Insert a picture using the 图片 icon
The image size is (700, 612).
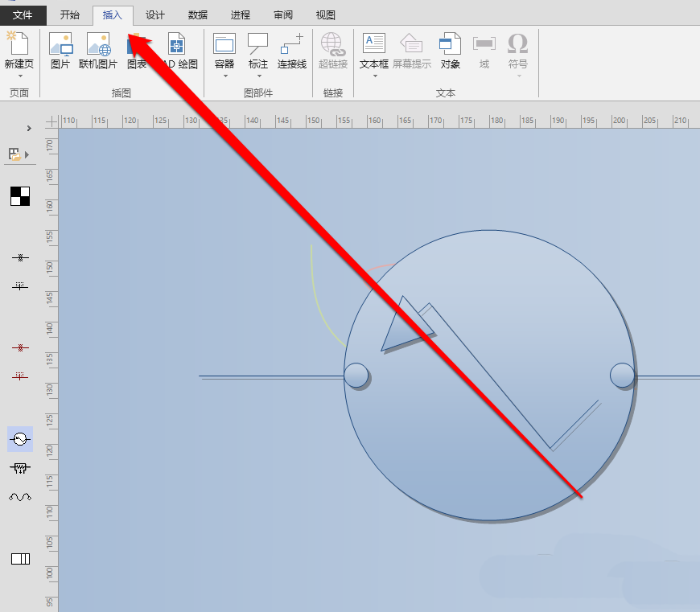61,50
